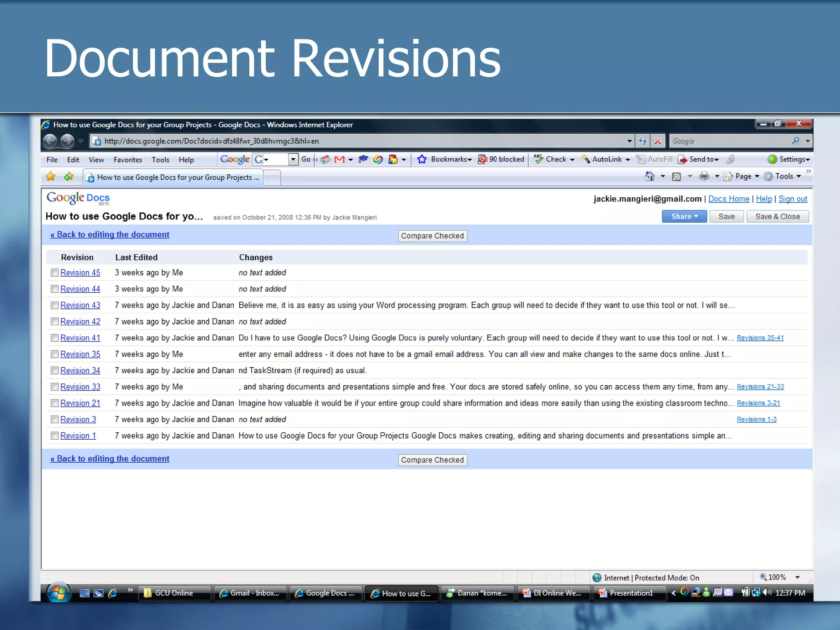The image size is (840, 630).
Task: Click the Refresh icon beside address bar
Action: coord(642,141)
